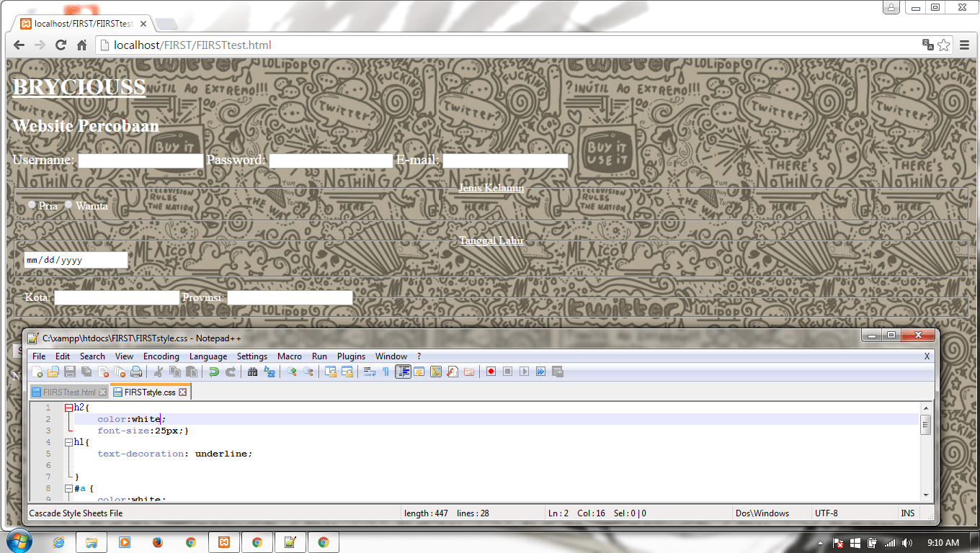Viewport: 980px width, 553px height.
Task: Click the Playback macro icon
Action: [524, 372]
